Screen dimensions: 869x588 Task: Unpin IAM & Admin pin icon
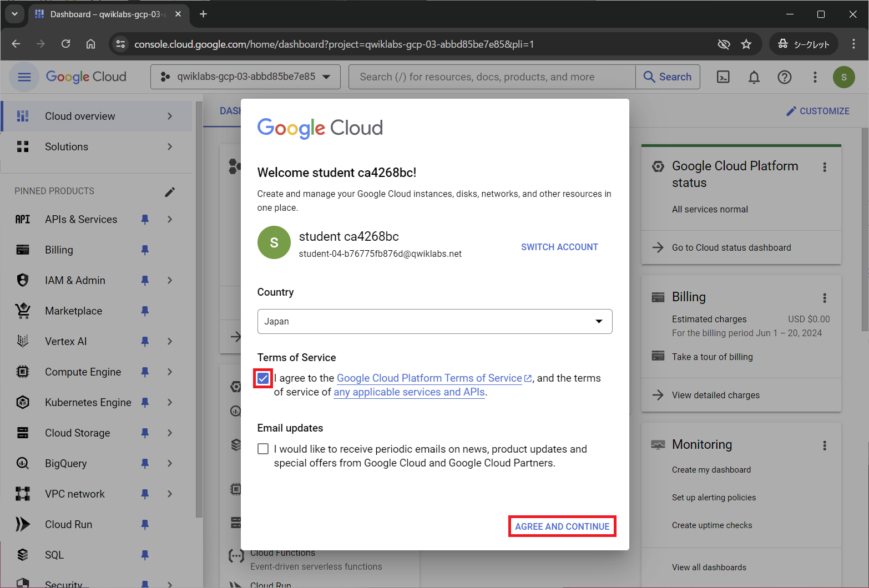(145, 281)
